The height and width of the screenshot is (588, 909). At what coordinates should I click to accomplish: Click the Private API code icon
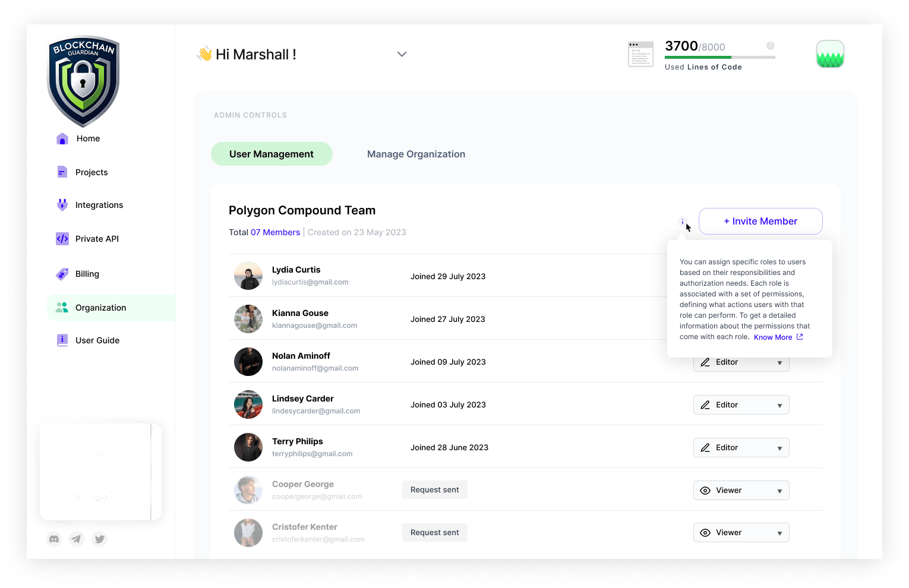pyautogui.click(x=62, y=238)
